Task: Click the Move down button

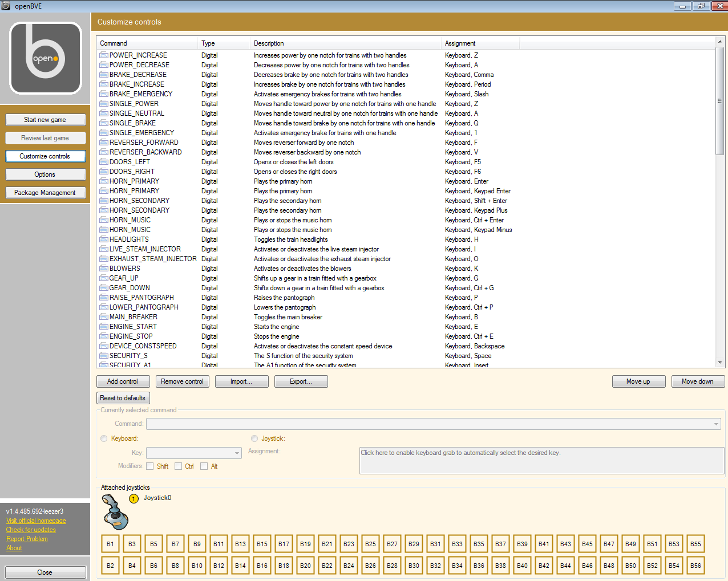Action: (x=698, y=381)
